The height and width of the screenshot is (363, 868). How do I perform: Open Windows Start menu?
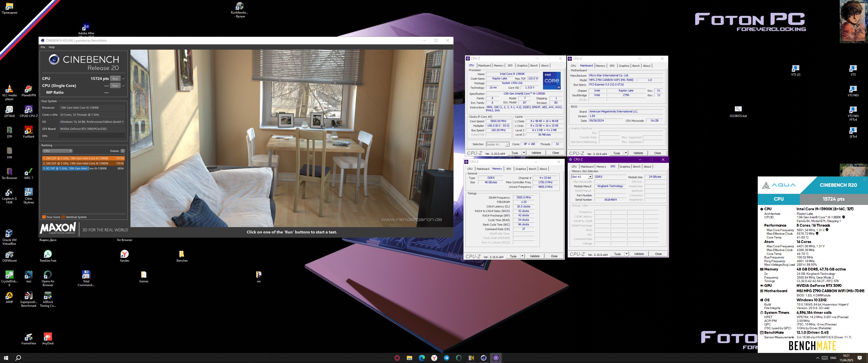point(6,358)
